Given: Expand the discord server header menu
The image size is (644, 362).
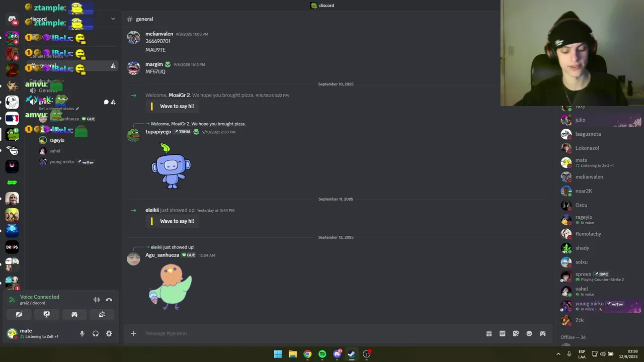Looking at the screenshot, I should point(113,19).
